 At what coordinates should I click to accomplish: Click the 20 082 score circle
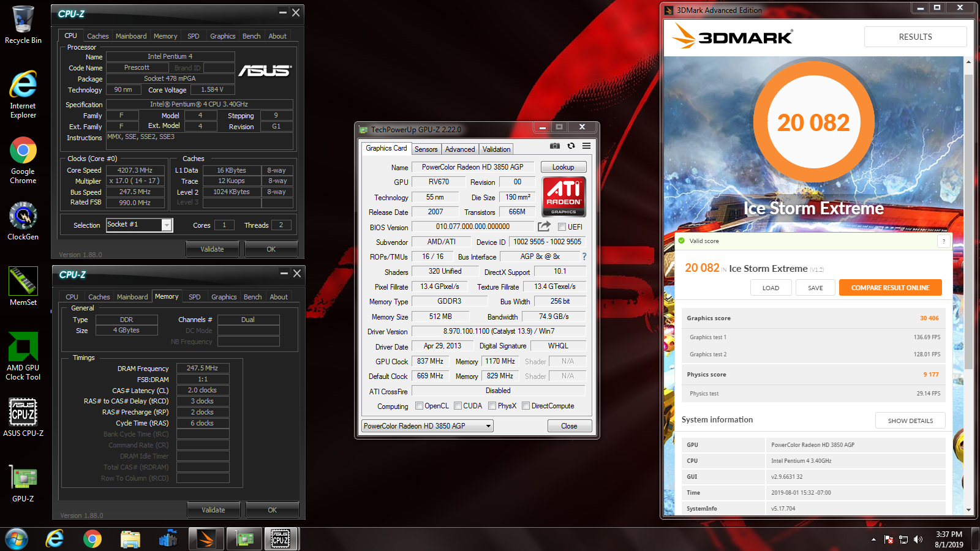813,122
